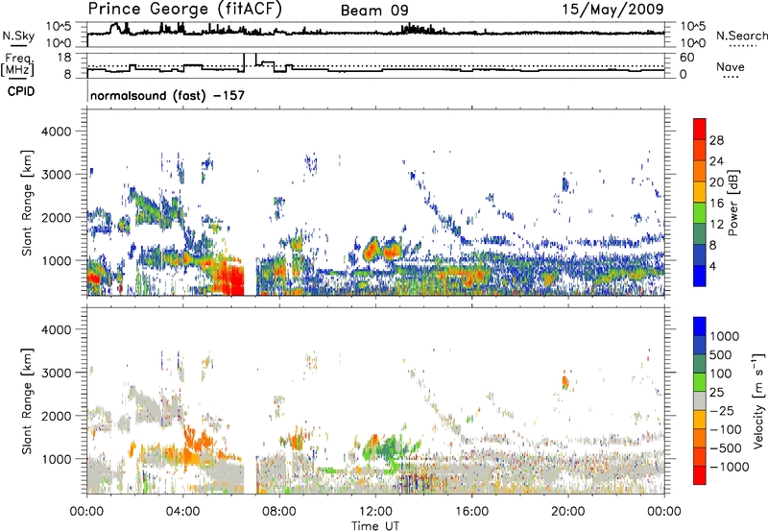The width and height of the screenshot is (768, 532).
Task: Click the bright blue bottom segment of Power color bar
Action: point(700,276)
